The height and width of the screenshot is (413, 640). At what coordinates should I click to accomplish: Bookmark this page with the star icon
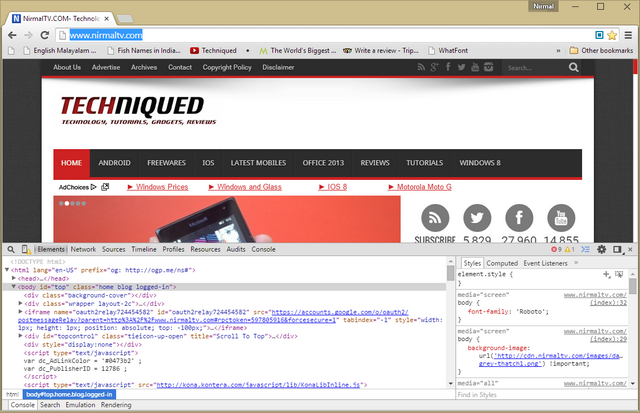click(612, 35)
